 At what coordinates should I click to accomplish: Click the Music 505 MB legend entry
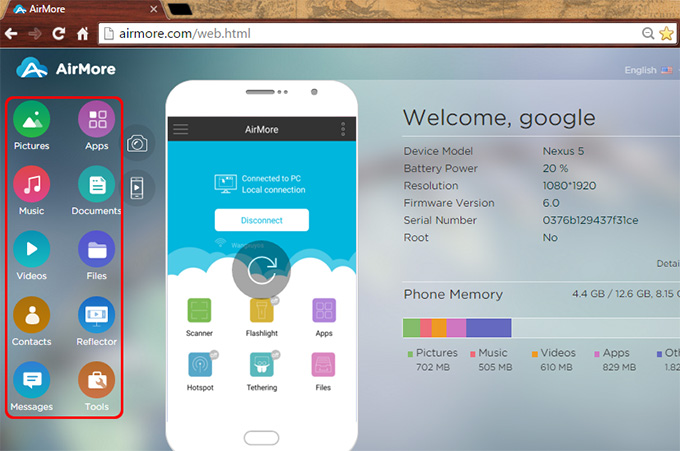[x=491, y=360]
